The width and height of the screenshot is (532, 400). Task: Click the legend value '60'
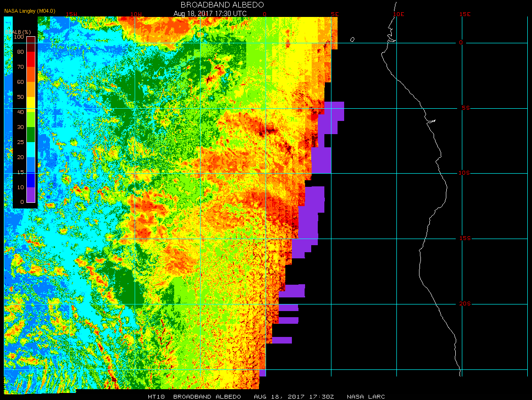[20, 82]
